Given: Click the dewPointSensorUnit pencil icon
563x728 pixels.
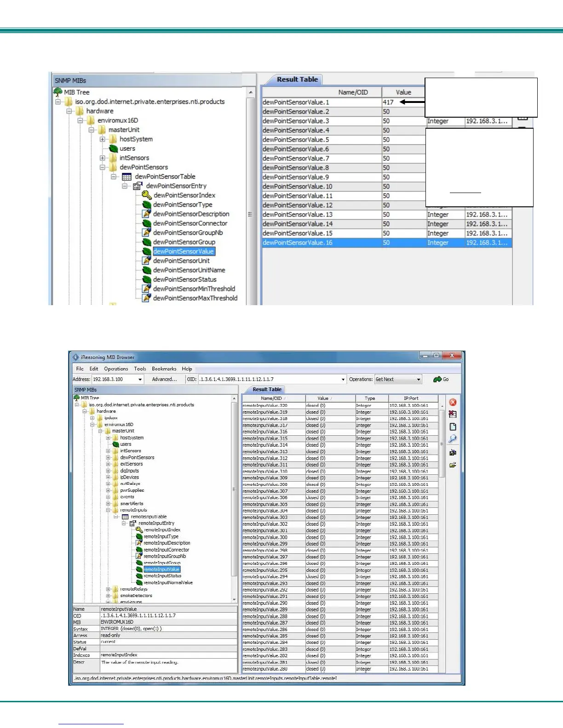Looking at the screenshot, I should pos(147,261).
